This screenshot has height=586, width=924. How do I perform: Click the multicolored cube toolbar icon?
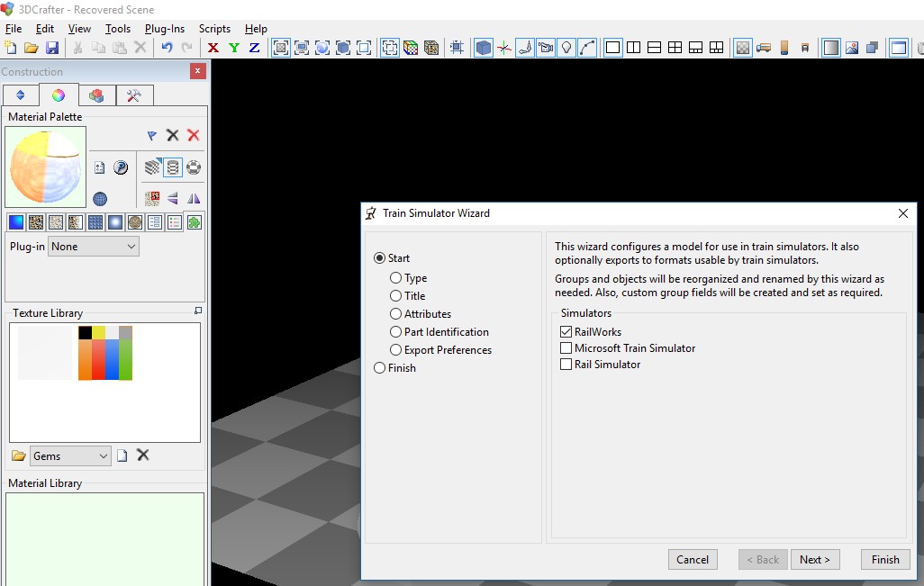coord(411,48)
